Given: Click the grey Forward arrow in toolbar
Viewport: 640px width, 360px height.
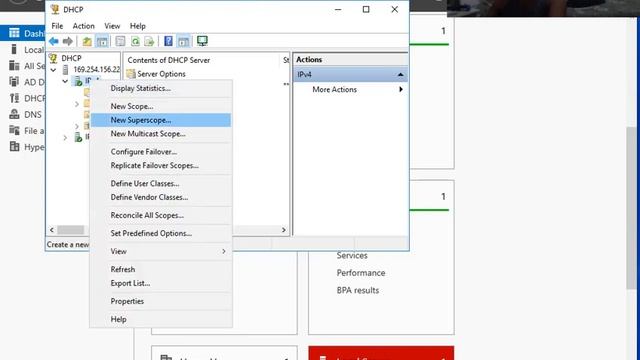Looking at the screenshot, I should coord(68,41).
